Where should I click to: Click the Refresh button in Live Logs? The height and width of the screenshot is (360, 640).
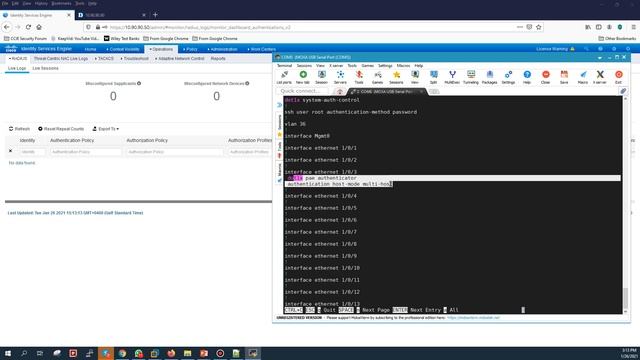pyautogui.click(x=19, y=129)
